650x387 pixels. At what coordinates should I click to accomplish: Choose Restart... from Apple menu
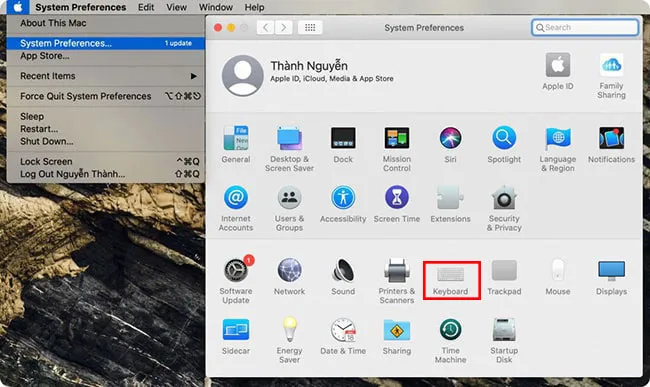pos(106,129)
